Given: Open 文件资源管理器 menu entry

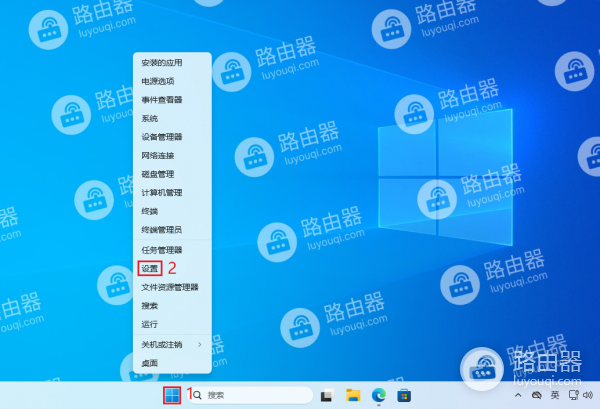Looking at the screenshot, I should 172,287.
